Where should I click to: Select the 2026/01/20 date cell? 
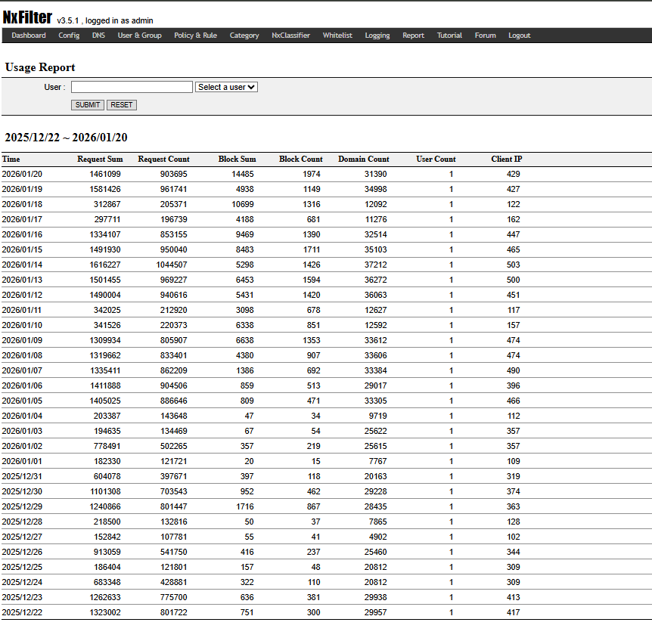click(x=22, y=174)
